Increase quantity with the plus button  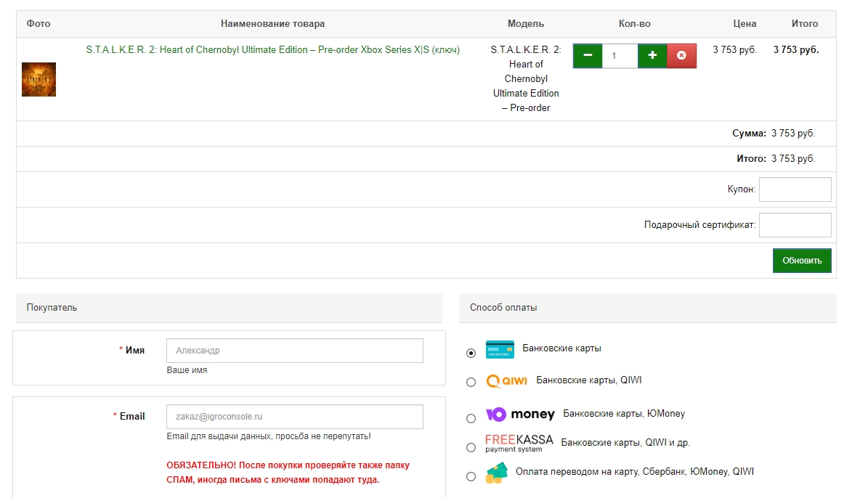tap(653, 56)
